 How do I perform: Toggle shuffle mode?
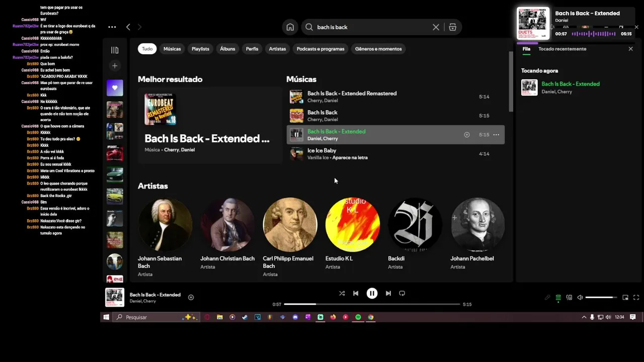(342, 293)
